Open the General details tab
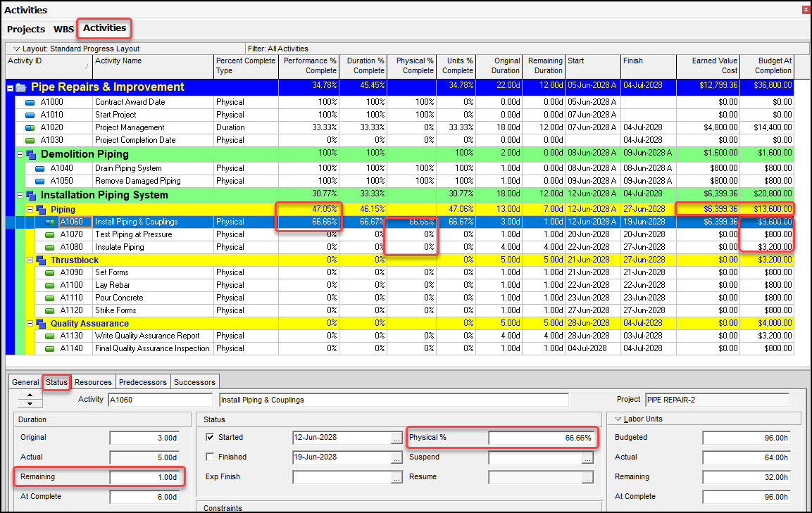 (25, 383)
